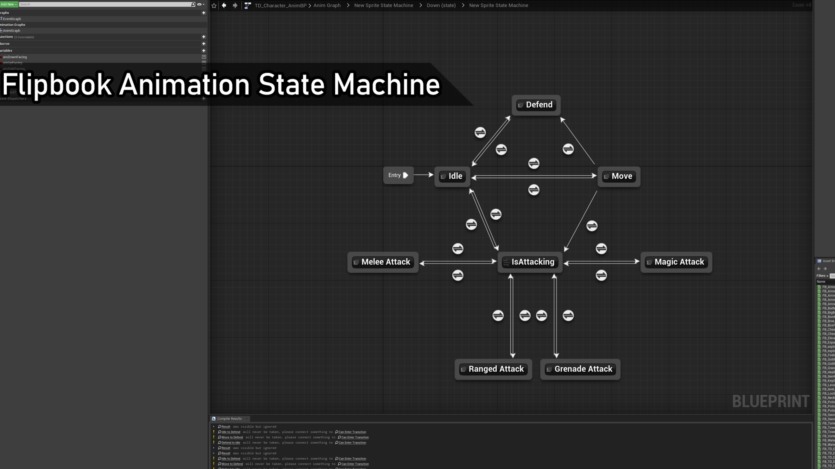
Task: Select upper transition icon between Idle and Defend
Action: [x=480, y=132]
